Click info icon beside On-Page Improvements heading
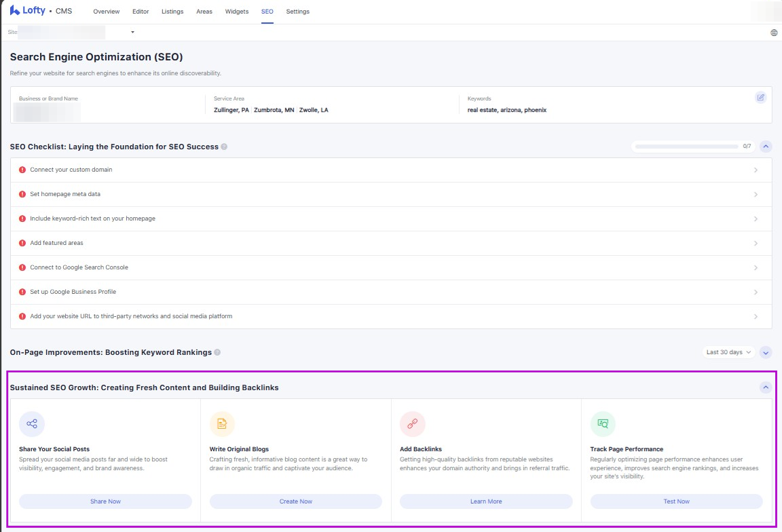Screen dimensions: 782x532 (x=217, y=352)
